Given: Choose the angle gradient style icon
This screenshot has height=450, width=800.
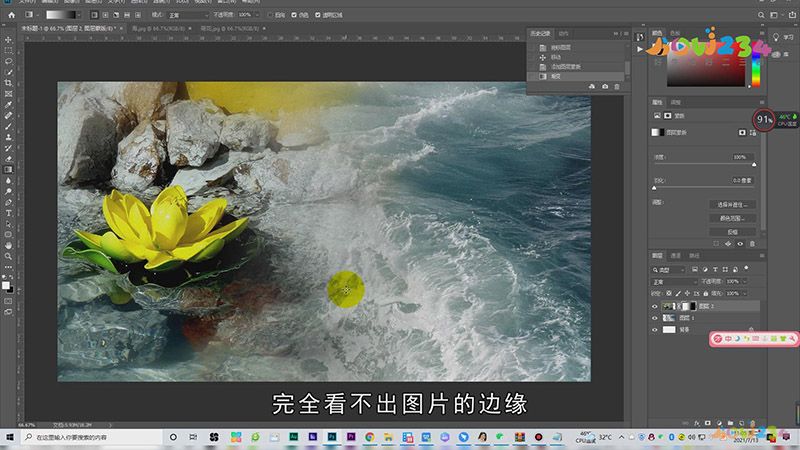Looking at the screenshot, I should click(116, 15).
